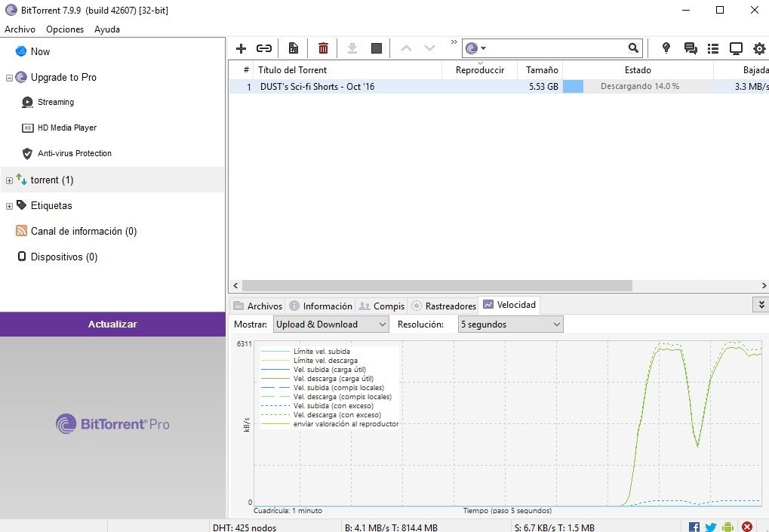Screen dimensions: 769x532
Task: Move torrent up in queue
Action: (406, 48)
